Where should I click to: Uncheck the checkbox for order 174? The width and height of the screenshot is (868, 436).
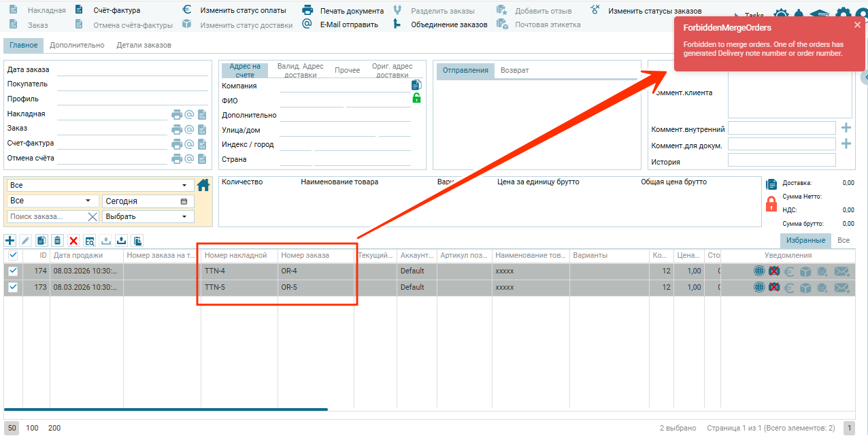tap(13, 271)
